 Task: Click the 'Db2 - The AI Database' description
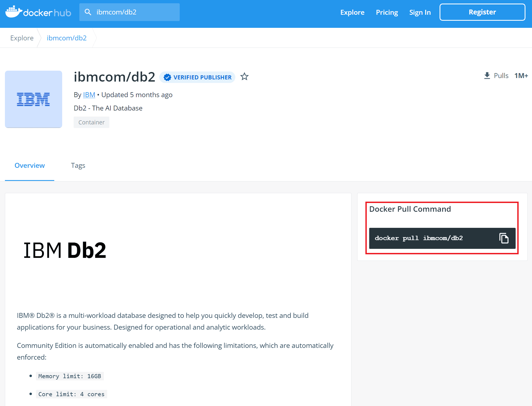pyautogui.click(x=108, y=108)
